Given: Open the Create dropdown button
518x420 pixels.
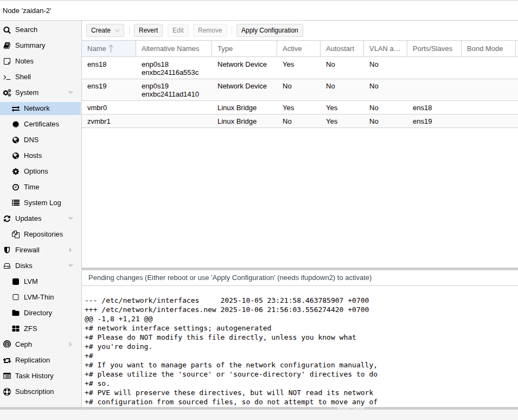Looking at the screenshot, I should [x=105, y=30].
